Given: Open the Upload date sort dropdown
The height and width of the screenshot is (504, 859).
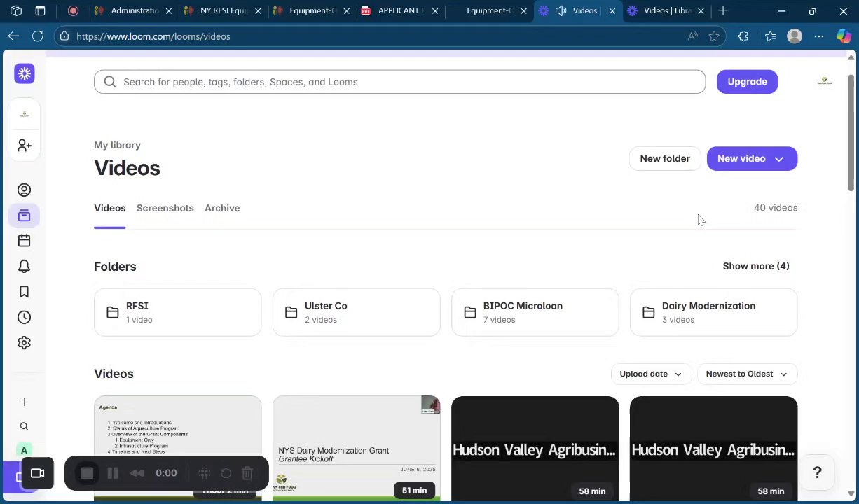Looking at the screenshot, I should pos(651,374).
